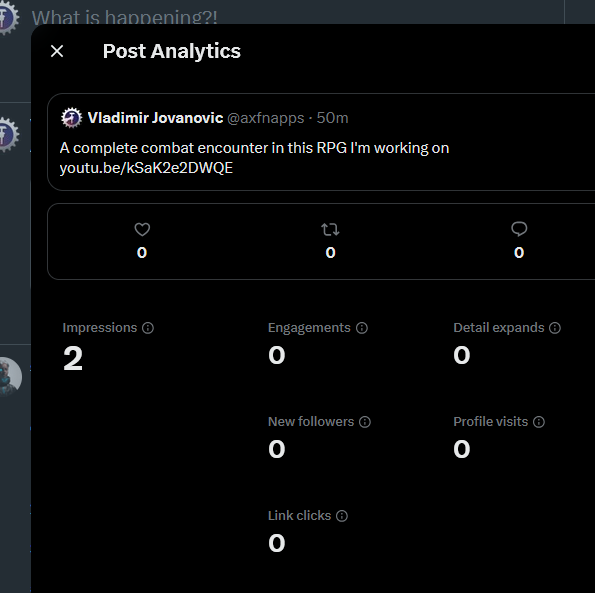Open the New followers info icon
This screenshot has height=593, width=595.
365,422
